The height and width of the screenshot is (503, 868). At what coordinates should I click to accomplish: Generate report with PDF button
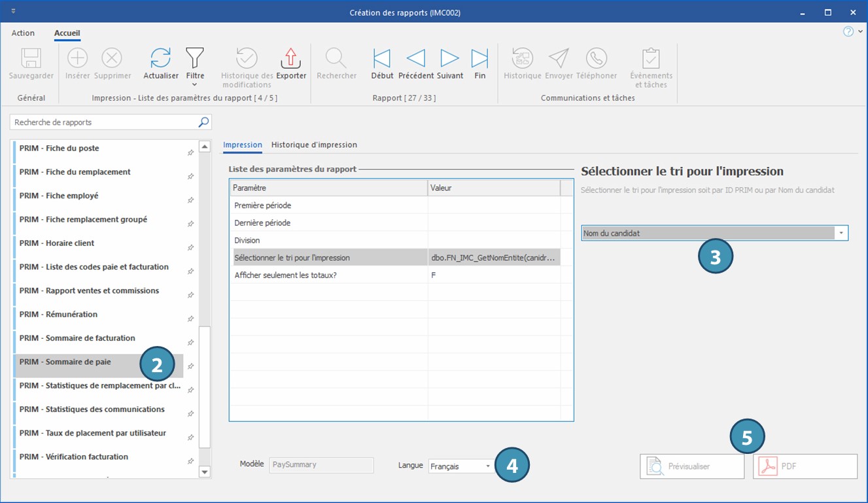[x=805, y=466]
